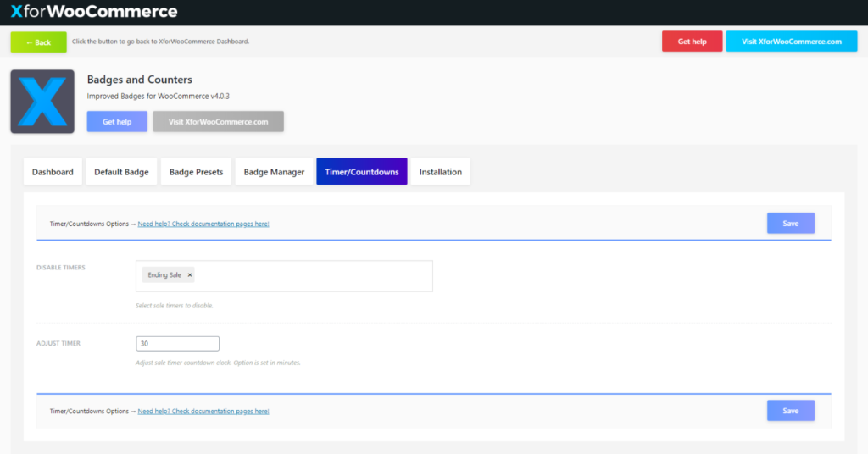
Task: Go back with the green Back button
Action: 38,42
